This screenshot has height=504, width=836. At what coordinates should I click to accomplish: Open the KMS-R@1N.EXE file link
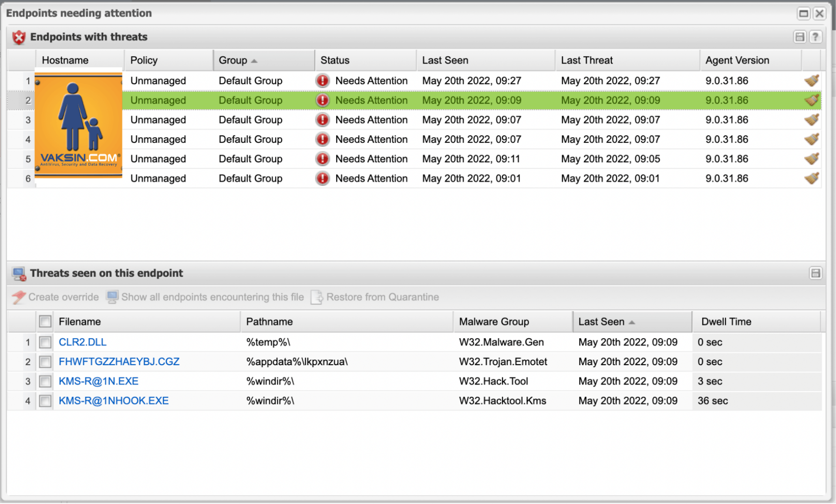click(x=98, y=381)
